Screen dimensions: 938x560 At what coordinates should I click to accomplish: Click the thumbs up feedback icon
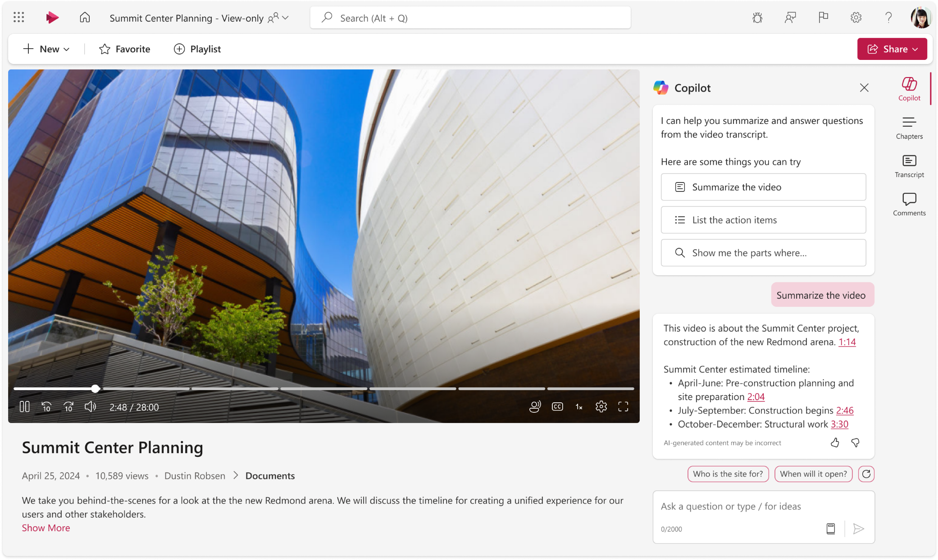[x=835, y=442]
